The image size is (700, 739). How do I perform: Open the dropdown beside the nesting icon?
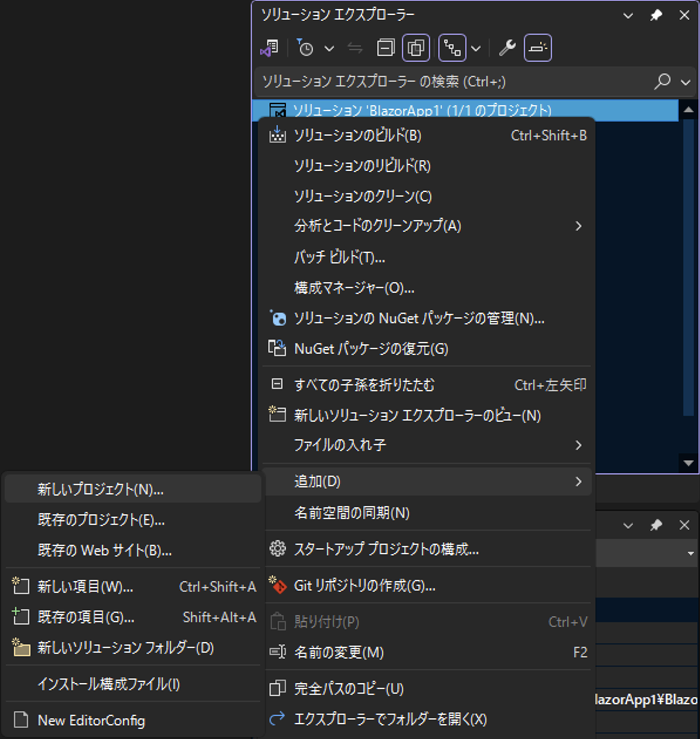point(476,49)
